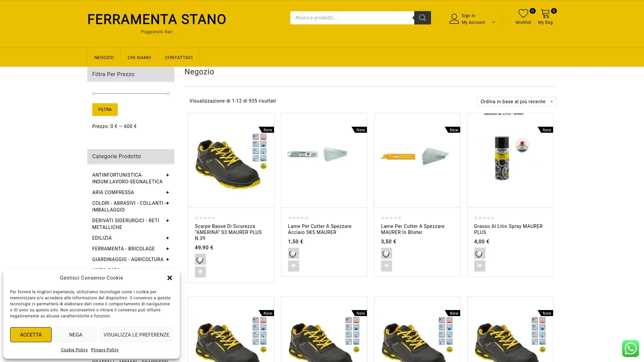Click the user account avatar icon
Image resolution: width=644 pixels, height=362 pixels.
point(454,19)
